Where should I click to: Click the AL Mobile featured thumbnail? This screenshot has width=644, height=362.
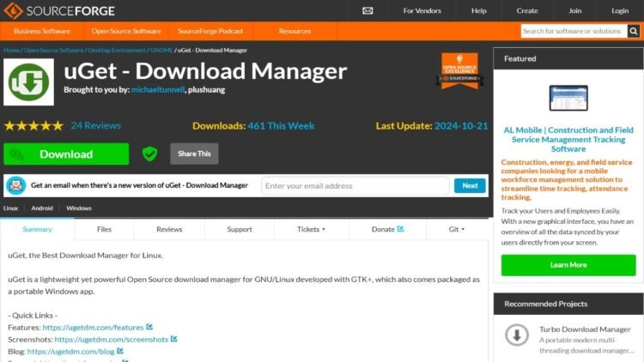click(568, 98)
